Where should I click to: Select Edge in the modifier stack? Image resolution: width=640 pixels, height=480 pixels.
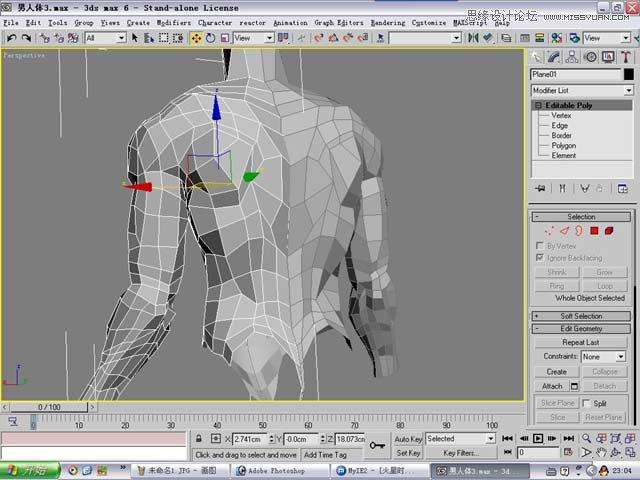coord(560,126)
